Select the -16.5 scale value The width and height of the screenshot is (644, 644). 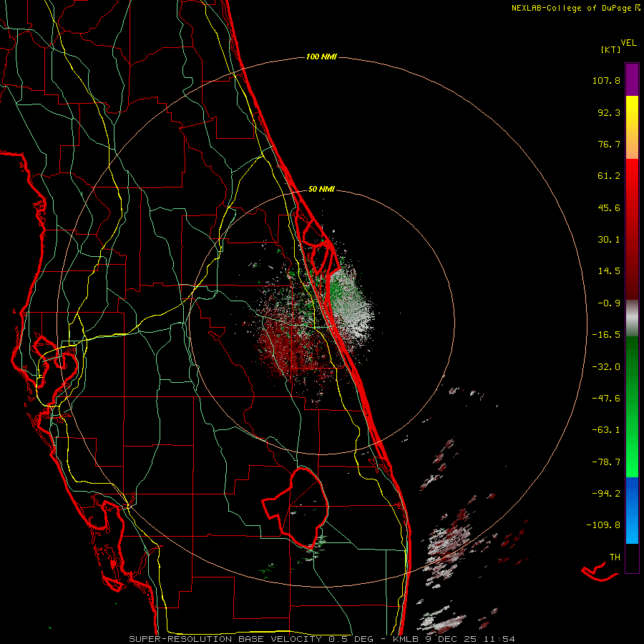tap(606, 335)
